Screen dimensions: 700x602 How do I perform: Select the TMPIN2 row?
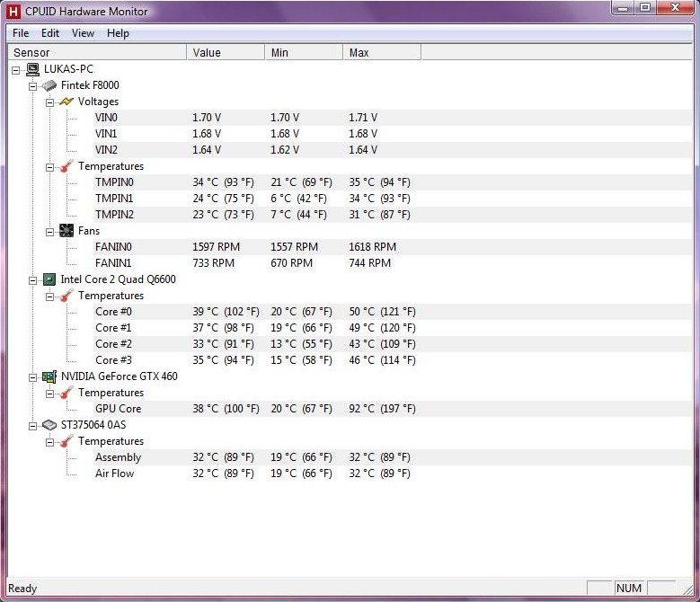pyautogui.click(x=393, y=215)
